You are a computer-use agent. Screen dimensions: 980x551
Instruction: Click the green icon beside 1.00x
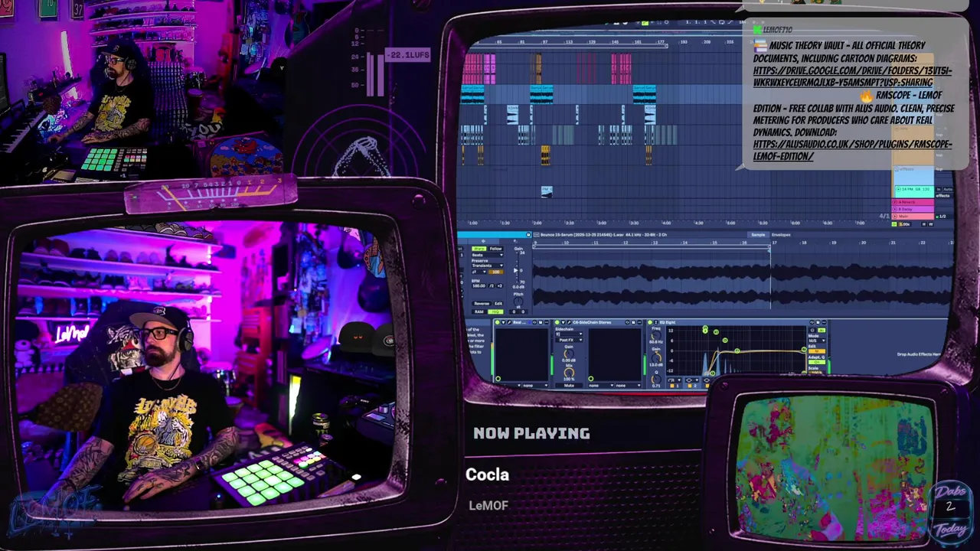click(x=894, y=224)
